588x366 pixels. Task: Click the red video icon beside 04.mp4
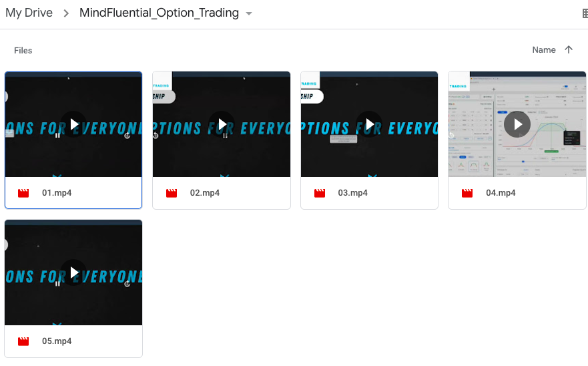[x=467, y=193]
